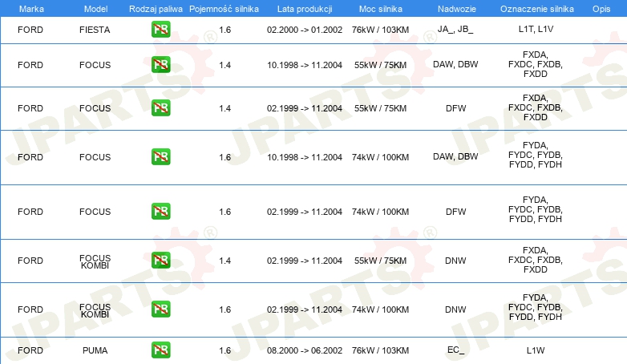This screenshot has height=364, width=627.
Task: Click engine capacity 1.4 in FOCUS KOMBI row
Action: point(225,261)
